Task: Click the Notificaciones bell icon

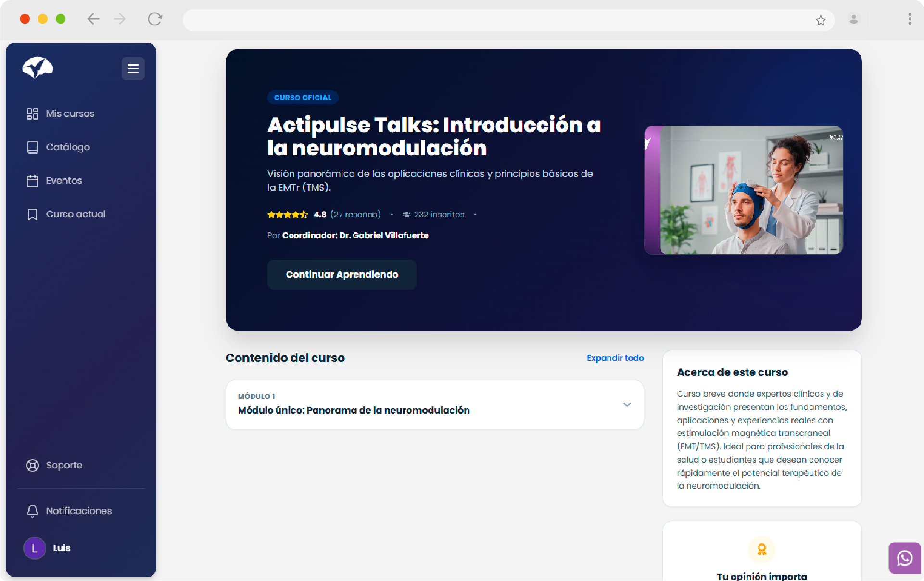Action: tap(32, 511)
